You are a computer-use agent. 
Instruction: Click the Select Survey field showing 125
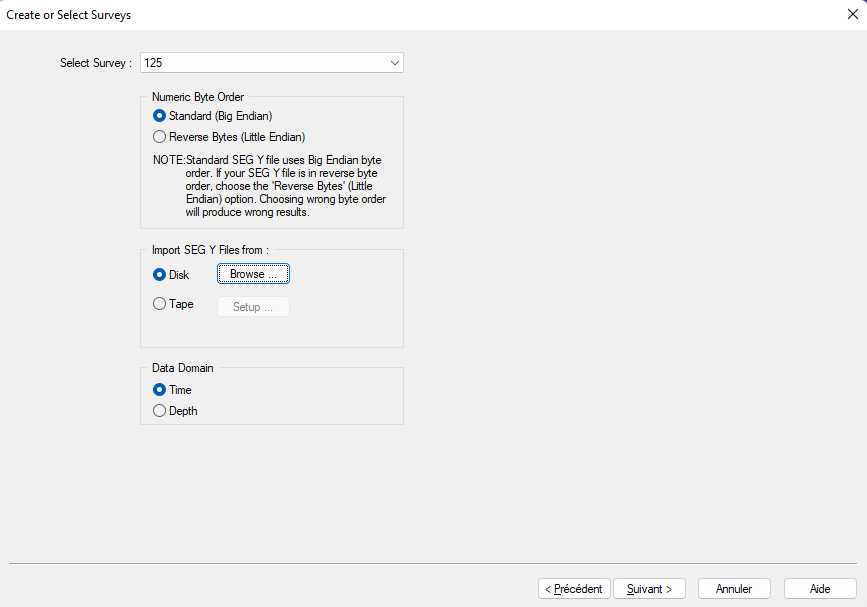point(262,63)
